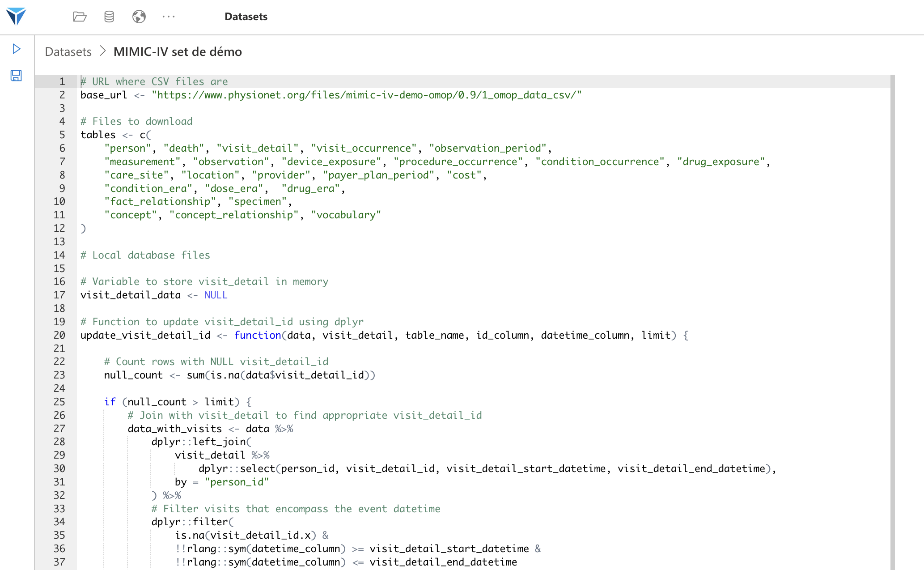Select line number 12 in gutter
This screenshot has height=570, width=924.
pyautogui.click(x=59, y=228)
